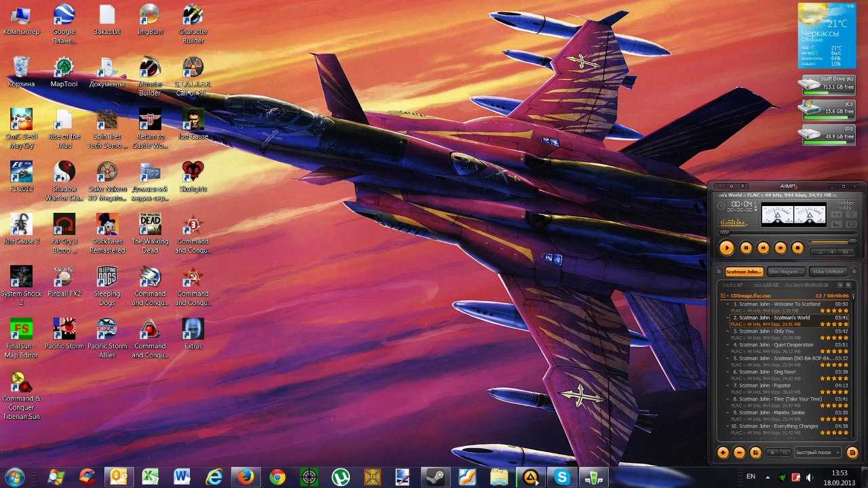Screen dimensions: 868x488
Task: Select the Skullgirls desktop icon
Action: [193, 177]
